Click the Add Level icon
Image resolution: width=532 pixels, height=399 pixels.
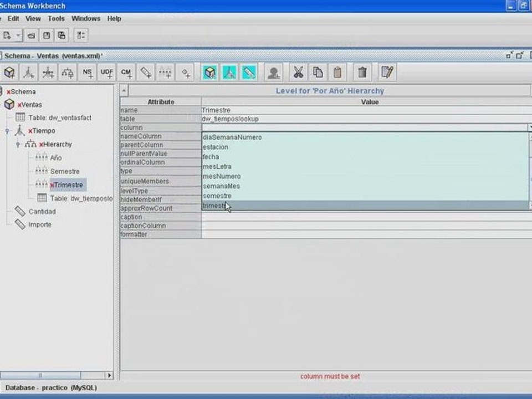[x=165, y=72]
